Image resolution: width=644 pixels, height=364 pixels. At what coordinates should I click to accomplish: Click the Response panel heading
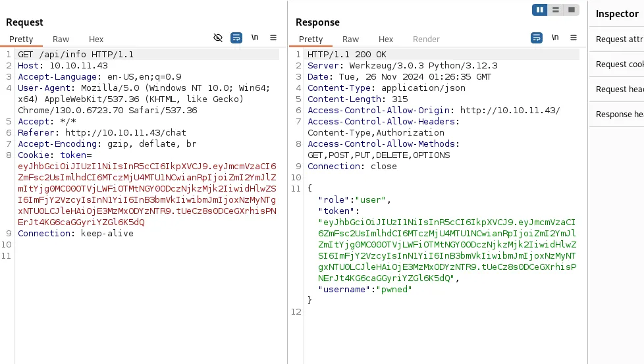coord(317,22)
